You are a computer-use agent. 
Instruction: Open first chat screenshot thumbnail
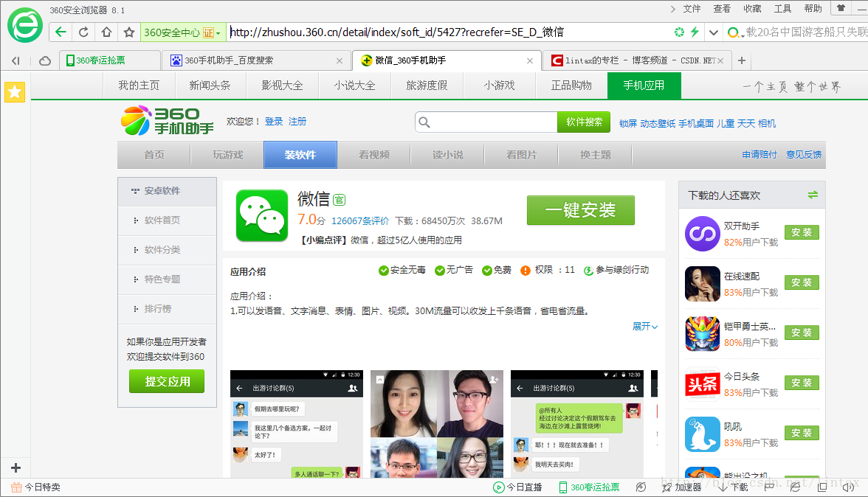click(297, 424)
